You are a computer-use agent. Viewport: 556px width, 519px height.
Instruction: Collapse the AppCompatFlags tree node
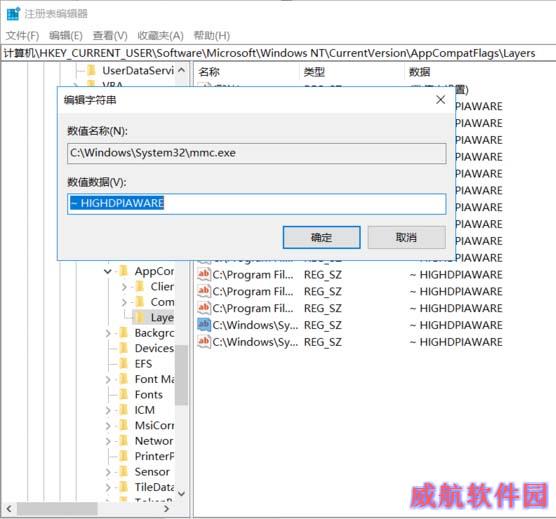click(108, 272)
